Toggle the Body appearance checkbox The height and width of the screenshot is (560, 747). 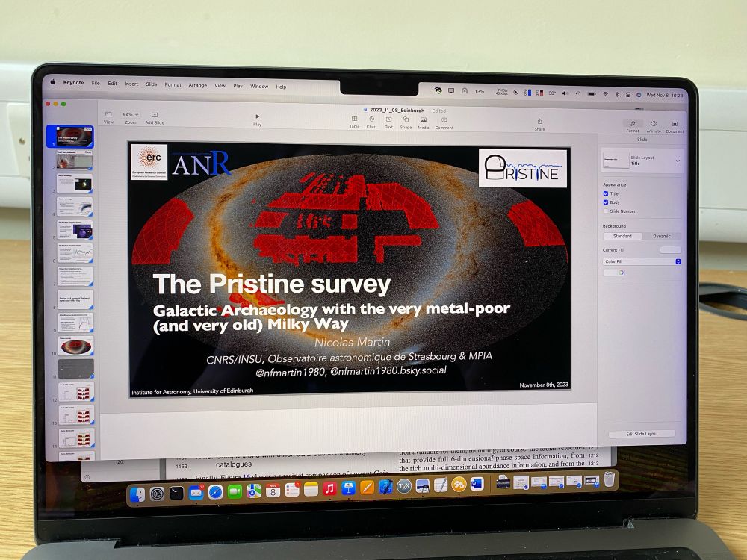[606, 202]
